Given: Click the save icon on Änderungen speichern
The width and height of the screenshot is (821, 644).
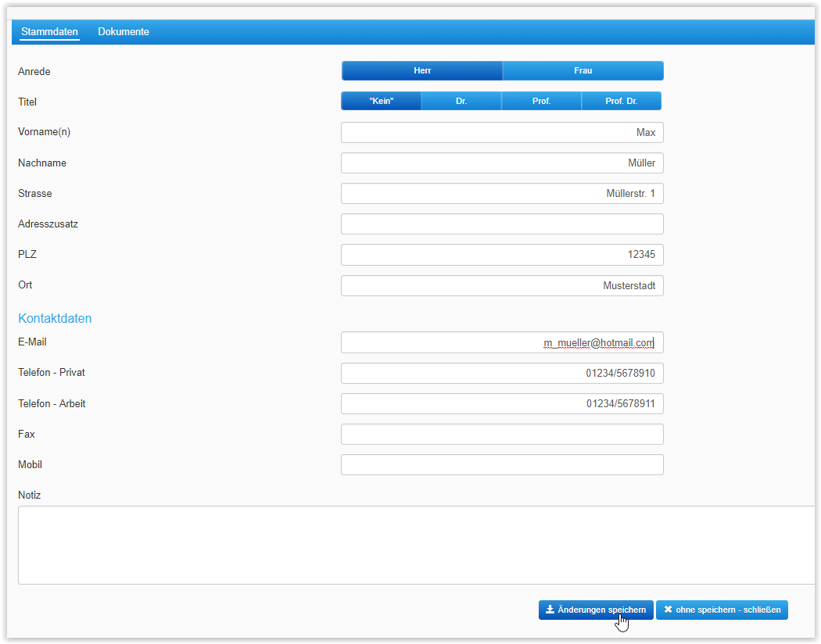Looking at the screenshot, I should (550, 610).
